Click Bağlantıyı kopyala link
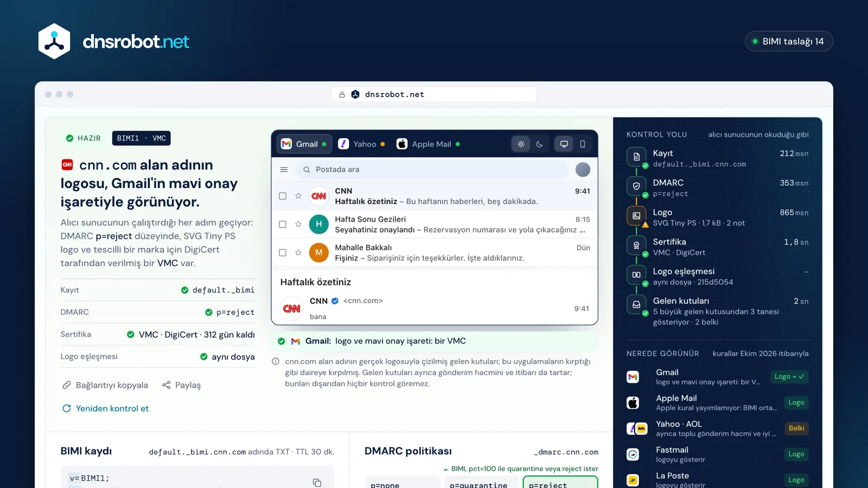The height and width of the screenshot is (488, 868). point(105,385)
